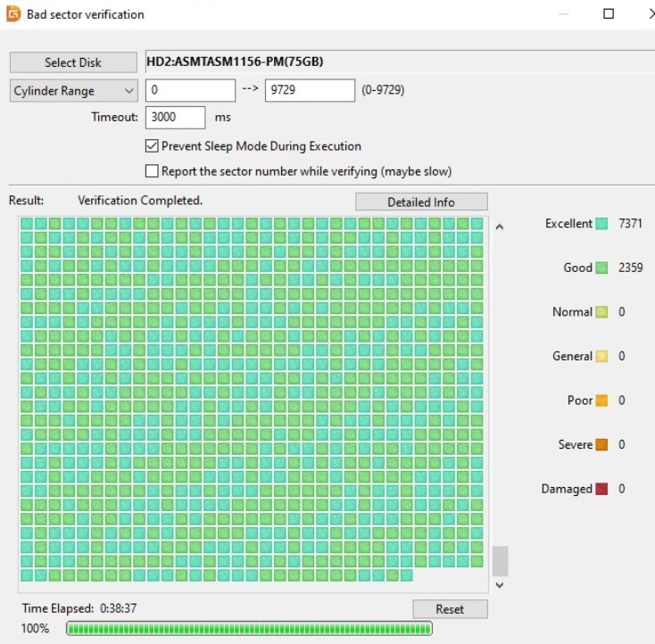655x644 pixels.
Task: Enable Report the sector number while verifying
Action: 152,171
